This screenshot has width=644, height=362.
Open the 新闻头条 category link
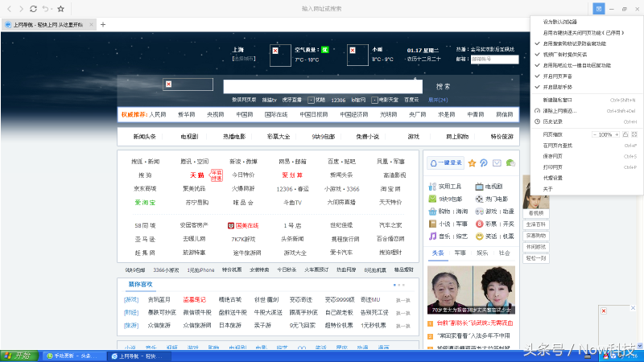[145, 137]
